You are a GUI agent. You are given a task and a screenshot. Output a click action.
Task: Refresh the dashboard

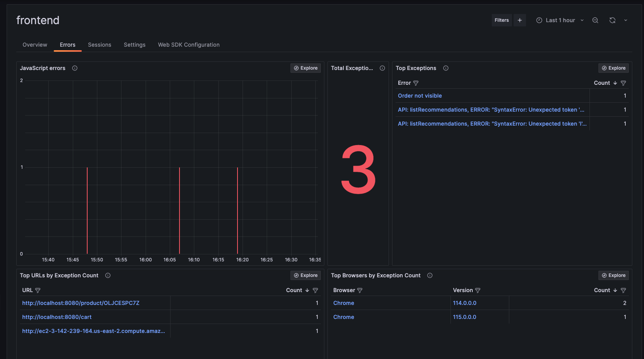612,20
